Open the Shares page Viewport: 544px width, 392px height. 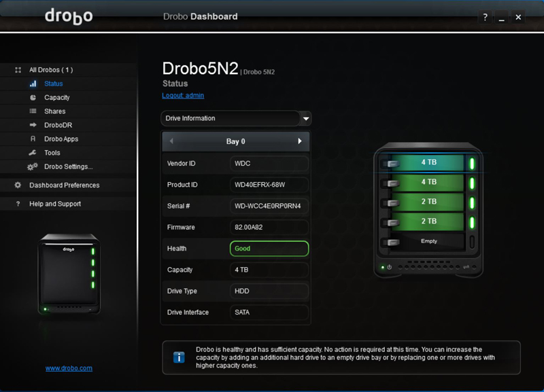pyautogui.click(x=55, y=111)
